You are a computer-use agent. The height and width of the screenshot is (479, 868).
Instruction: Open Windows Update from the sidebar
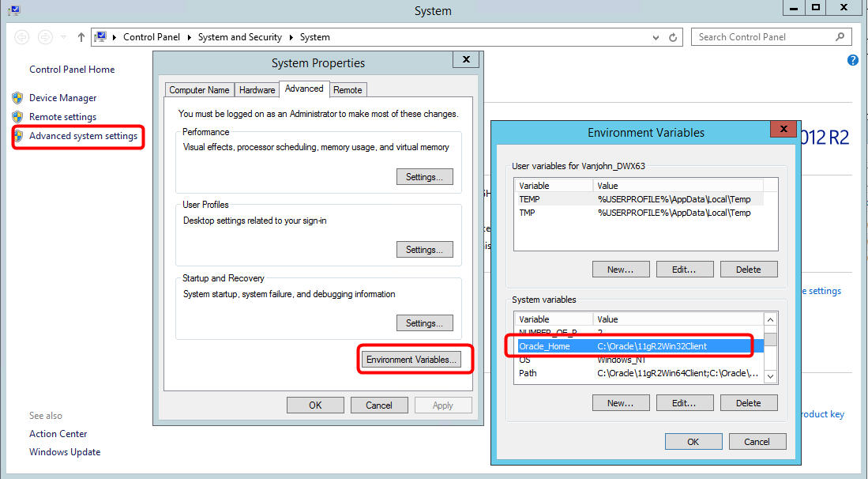[65, 451]
